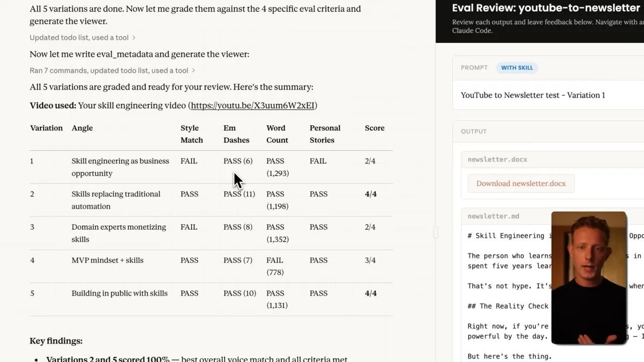
Task: Click the 'PASS (7)' em dashes cell
Action: point(237,260)
